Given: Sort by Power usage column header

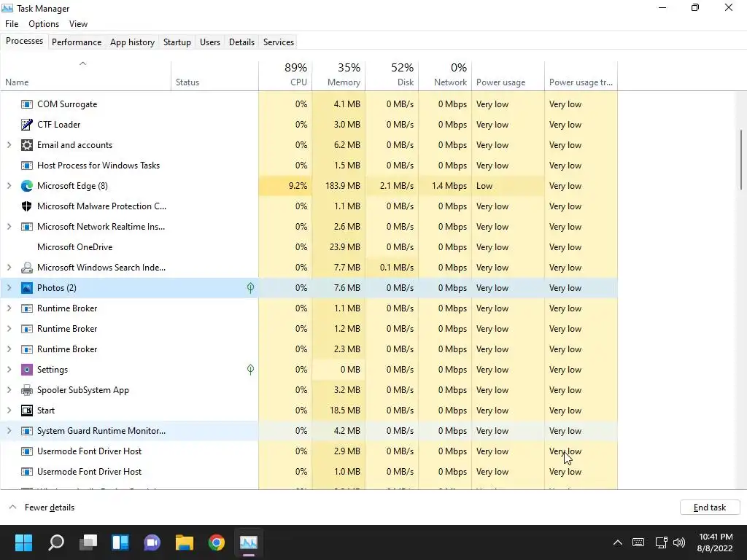Looking at the screenshot, I should coord(508,75).
